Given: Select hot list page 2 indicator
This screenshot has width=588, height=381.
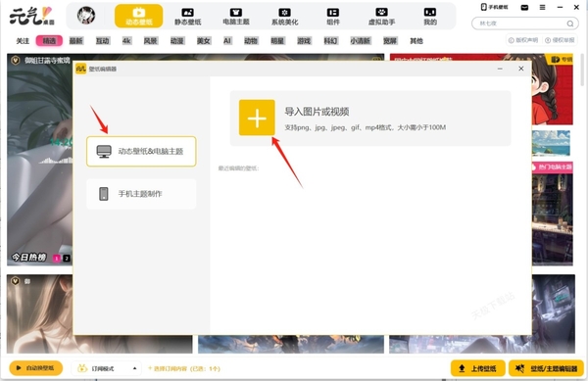Looking at the screenshot, I should click(67, 259).
